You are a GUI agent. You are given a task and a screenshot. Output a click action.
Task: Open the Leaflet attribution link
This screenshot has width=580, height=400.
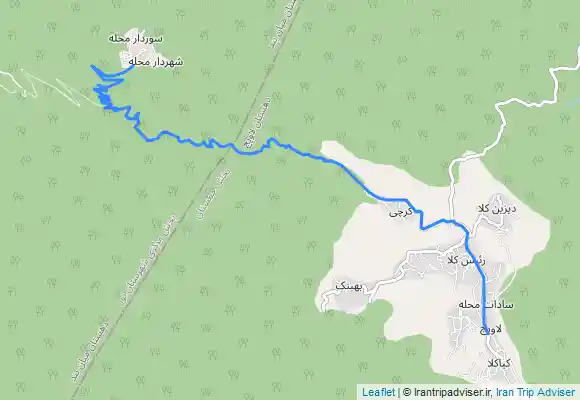coord(378,392)
